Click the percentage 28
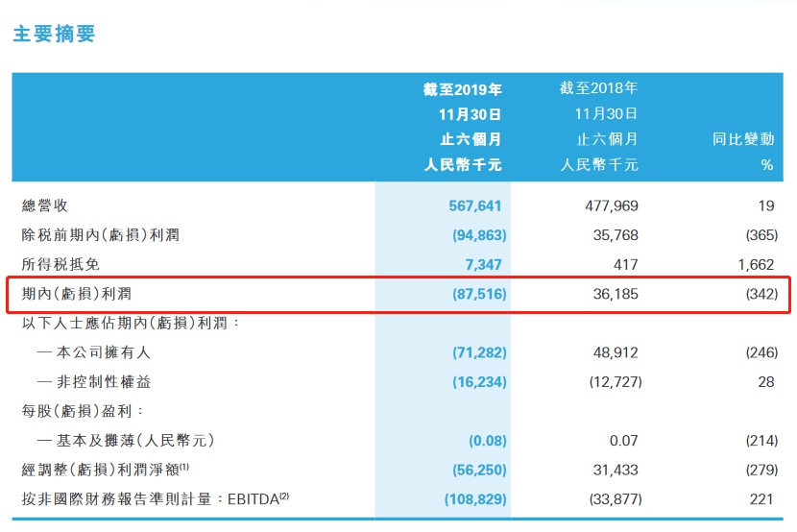The height and width of the screenshot is (532, 797). point(766,382)
